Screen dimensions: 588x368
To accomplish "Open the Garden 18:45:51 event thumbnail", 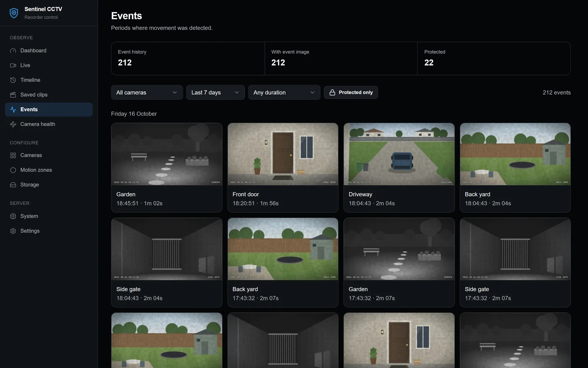I will pyautogui.click(x=167, y=154).
